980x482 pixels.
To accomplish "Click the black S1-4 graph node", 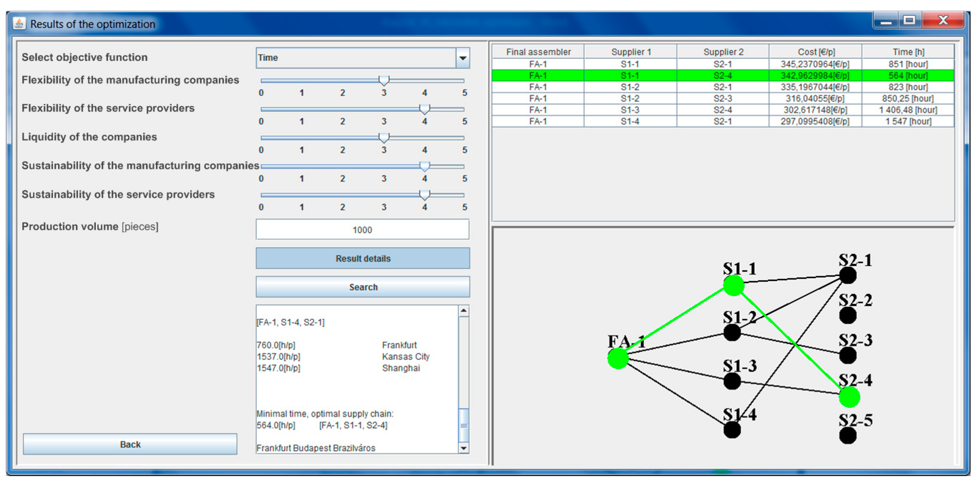I will coord(732,430).
